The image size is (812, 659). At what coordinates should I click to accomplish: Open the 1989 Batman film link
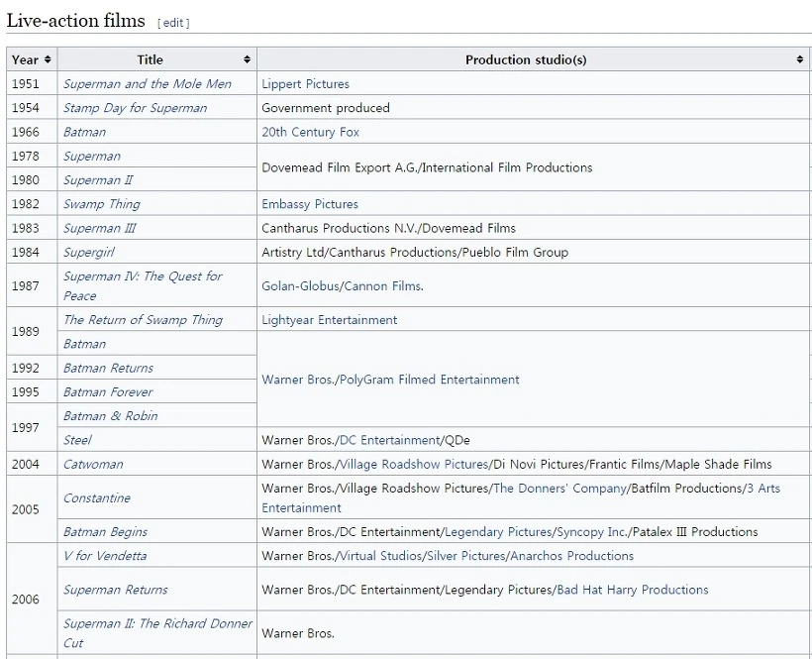click(84, 344)
